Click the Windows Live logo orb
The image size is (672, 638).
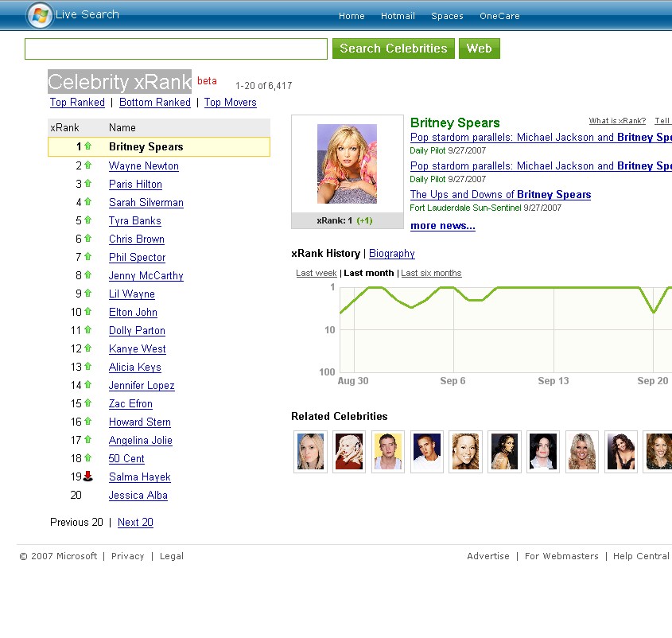click(x=40, y=15)
